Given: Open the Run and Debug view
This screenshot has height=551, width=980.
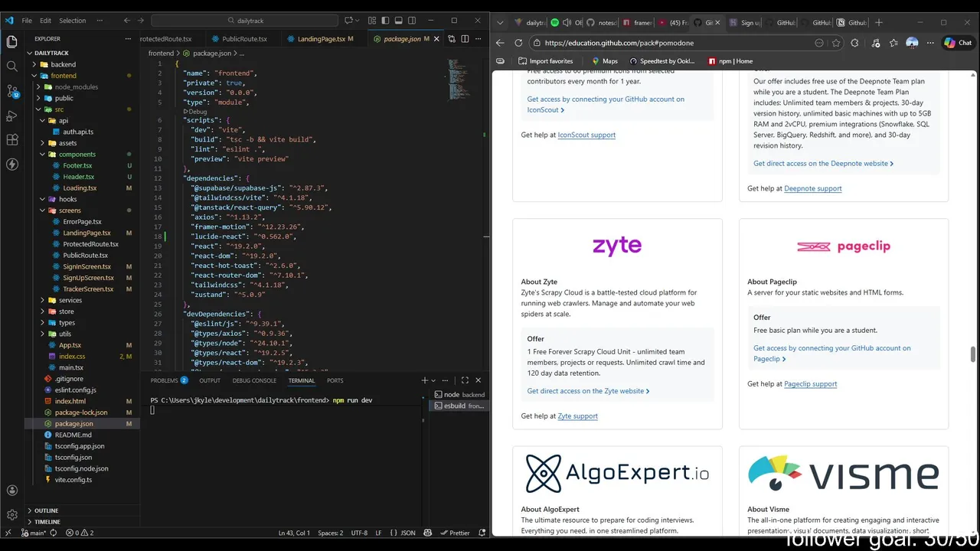Looking at the screenshot, I should point(12,116).
